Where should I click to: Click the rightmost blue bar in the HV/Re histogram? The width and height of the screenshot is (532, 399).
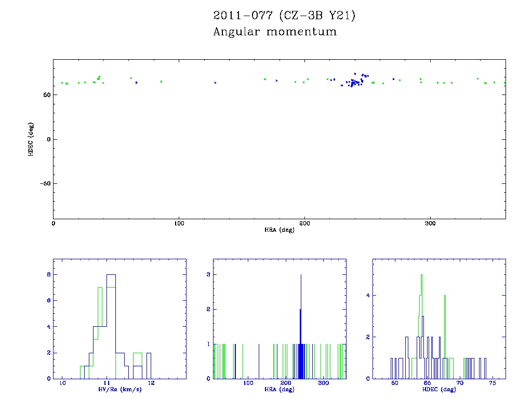(149, 365)
